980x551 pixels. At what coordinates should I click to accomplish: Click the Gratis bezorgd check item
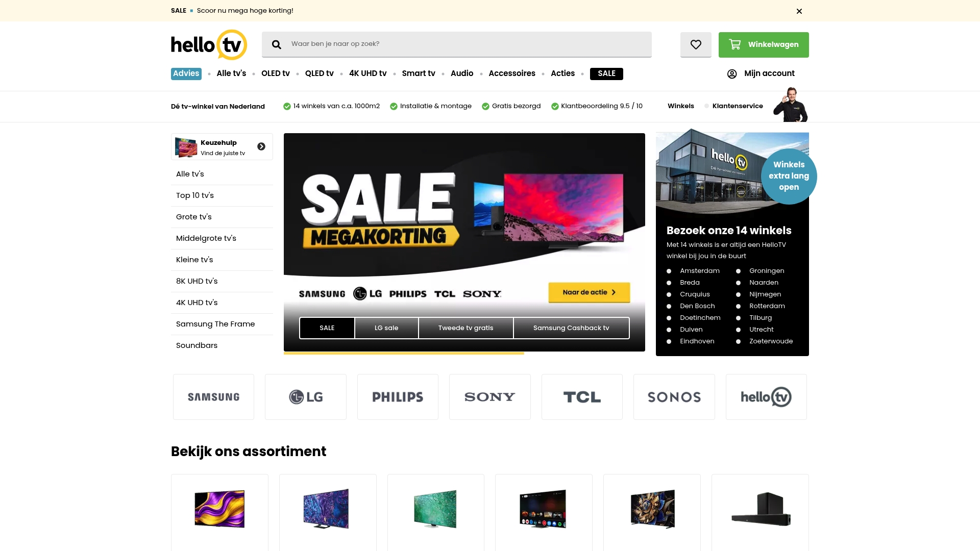(x=511, y=106)
